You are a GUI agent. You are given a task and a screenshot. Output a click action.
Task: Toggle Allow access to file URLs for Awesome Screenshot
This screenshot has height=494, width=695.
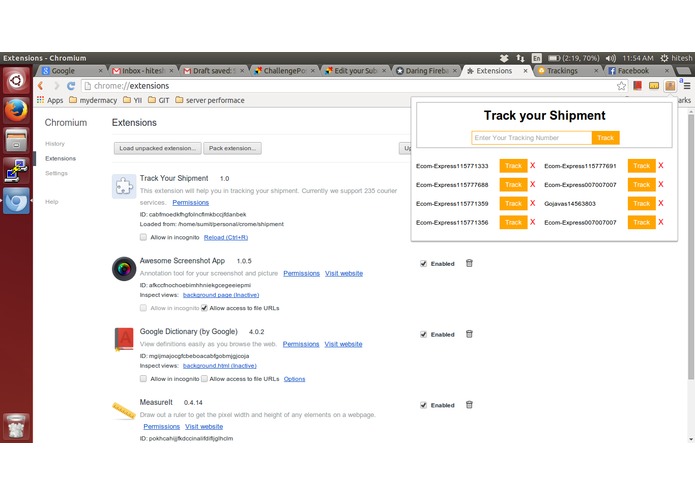click(204, 308)
